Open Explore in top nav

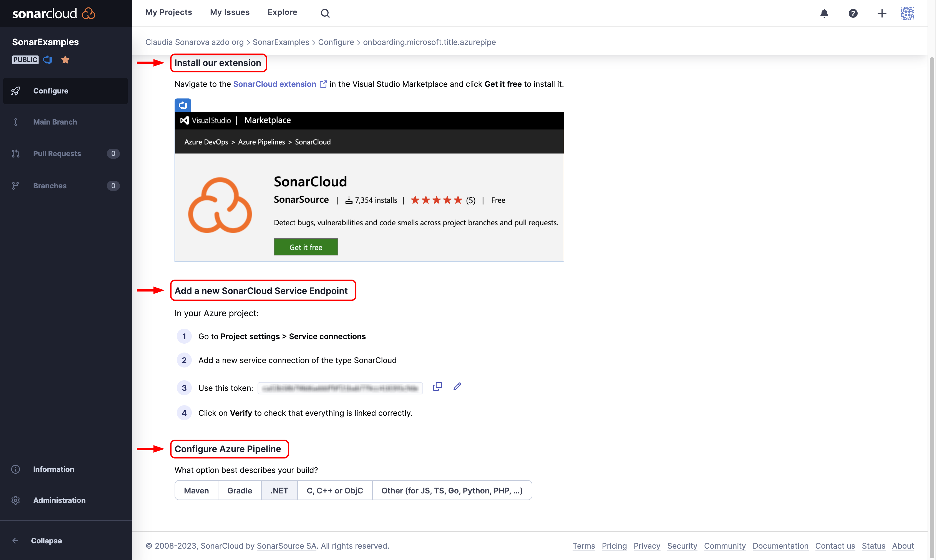282,12
